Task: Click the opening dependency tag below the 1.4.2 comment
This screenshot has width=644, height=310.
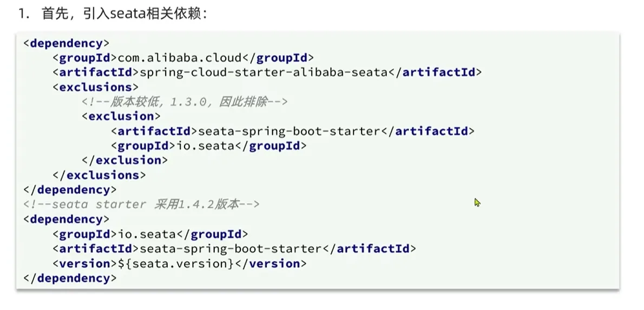Action: click(67, 219)
